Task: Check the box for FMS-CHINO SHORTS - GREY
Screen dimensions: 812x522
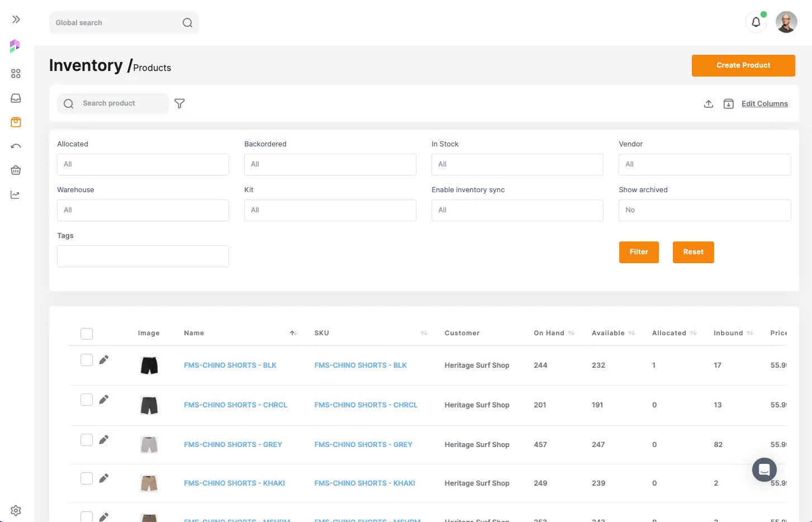Action: point(87,440)
